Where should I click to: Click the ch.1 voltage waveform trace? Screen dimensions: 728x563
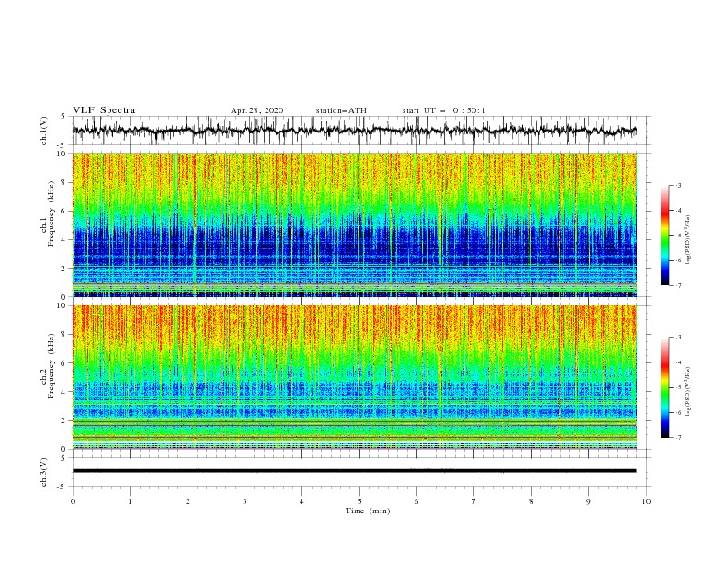click(354, 131)
